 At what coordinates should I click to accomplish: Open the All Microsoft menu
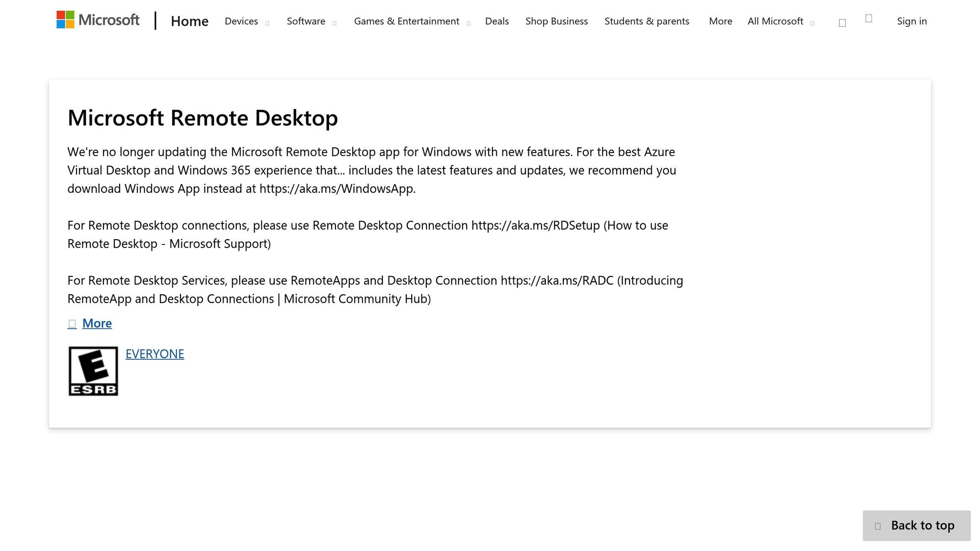point(775,21)
